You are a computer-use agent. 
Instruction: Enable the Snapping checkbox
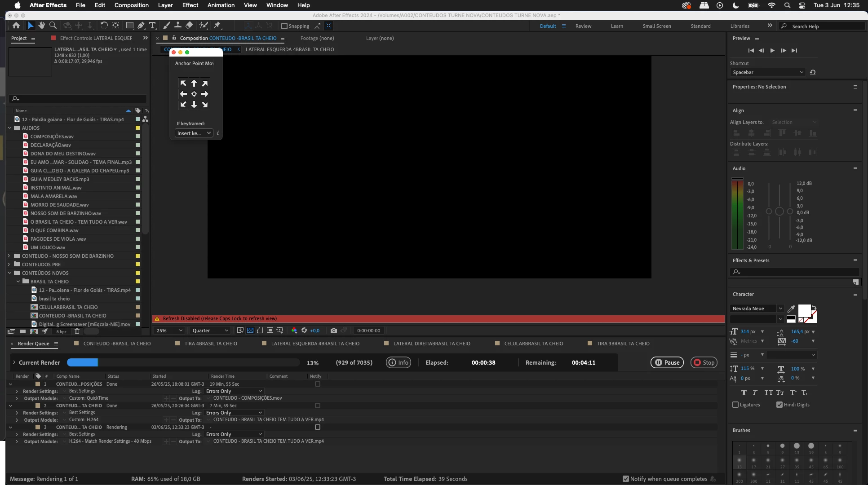[x=284, y=26]
